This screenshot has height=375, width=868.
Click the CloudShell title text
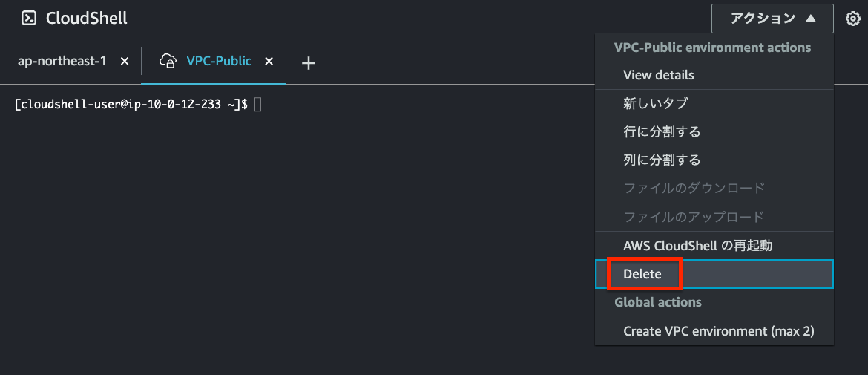[87, 19]
